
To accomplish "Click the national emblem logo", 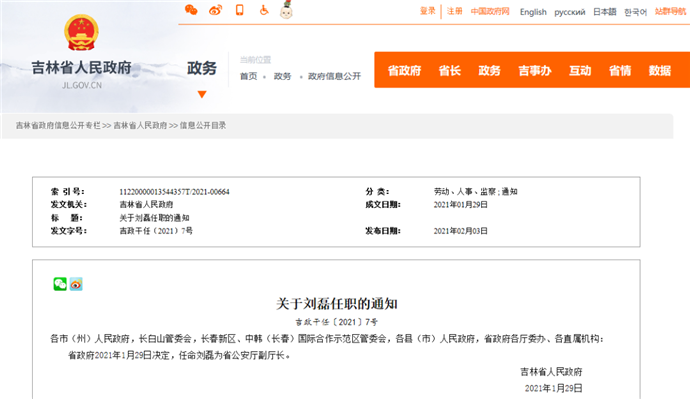I will tap(81, 32).
